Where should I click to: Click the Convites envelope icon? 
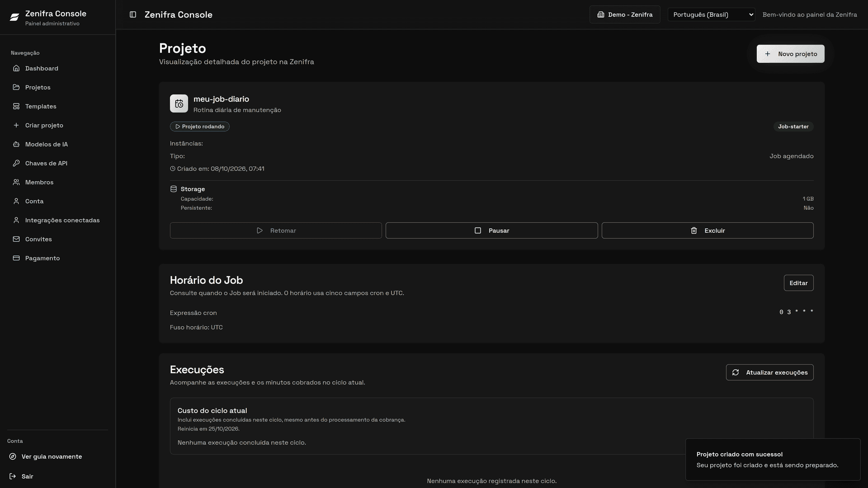pyautogui.click(x=16, y=239)
